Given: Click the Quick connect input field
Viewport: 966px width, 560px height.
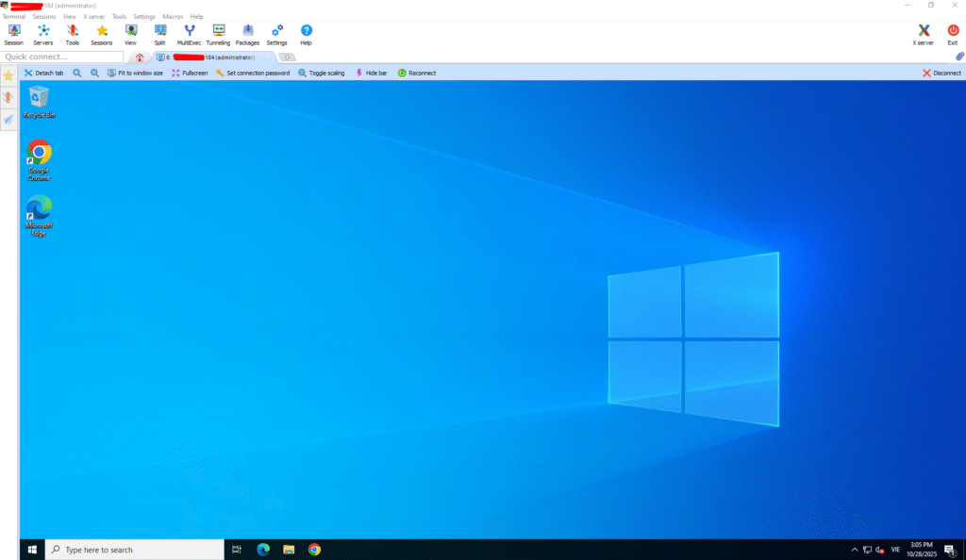Looking at the screenshot, I should (x=62, y=58).
